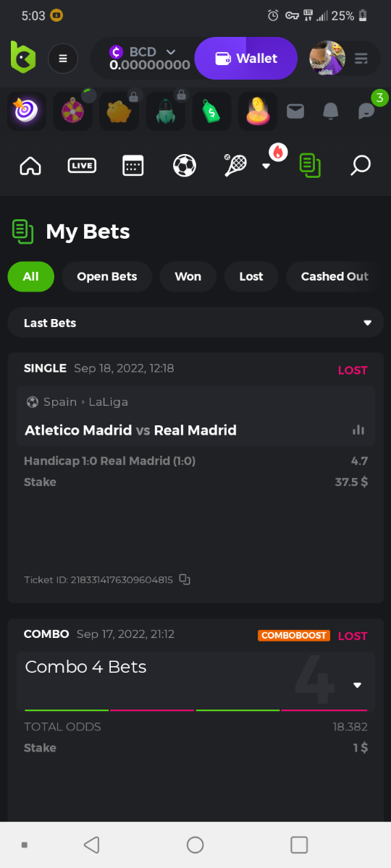
Task: Open the notifications bell icon
Action: [x=331, y=111]
